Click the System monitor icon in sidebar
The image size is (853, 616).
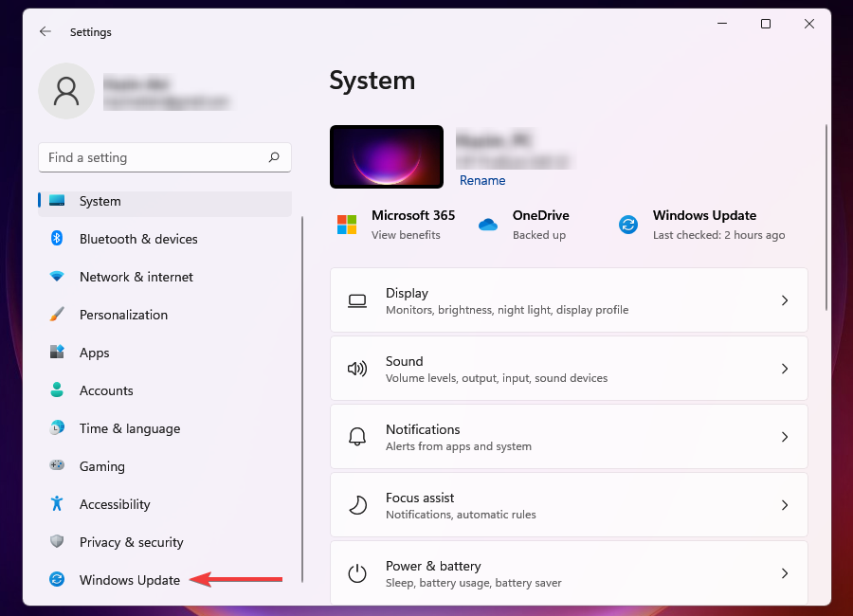[x=57, y=201]
